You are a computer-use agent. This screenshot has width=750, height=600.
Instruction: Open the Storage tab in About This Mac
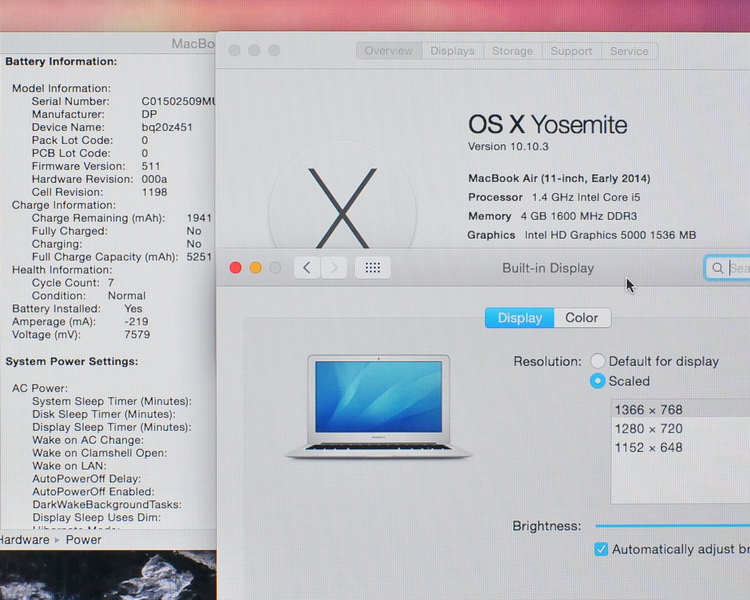[x=512, y=51]
